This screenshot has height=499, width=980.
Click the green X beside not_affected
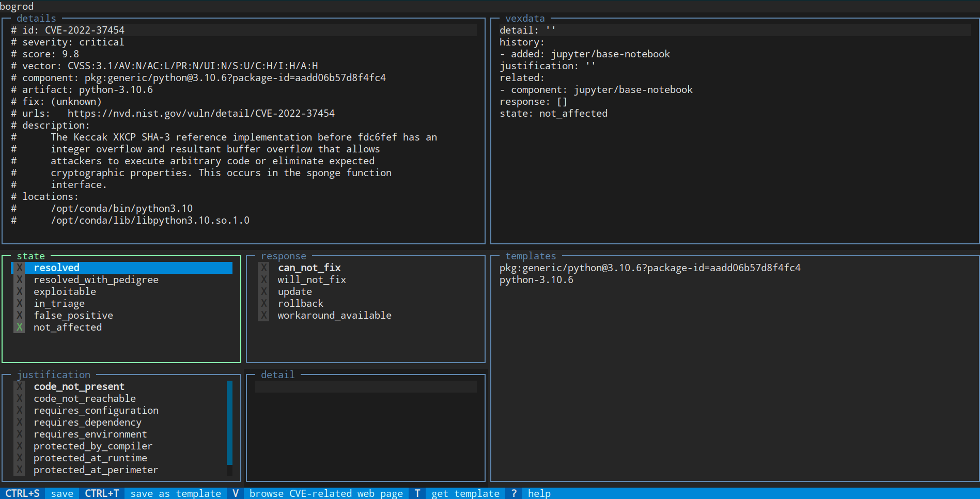click(x=20, y=327)
